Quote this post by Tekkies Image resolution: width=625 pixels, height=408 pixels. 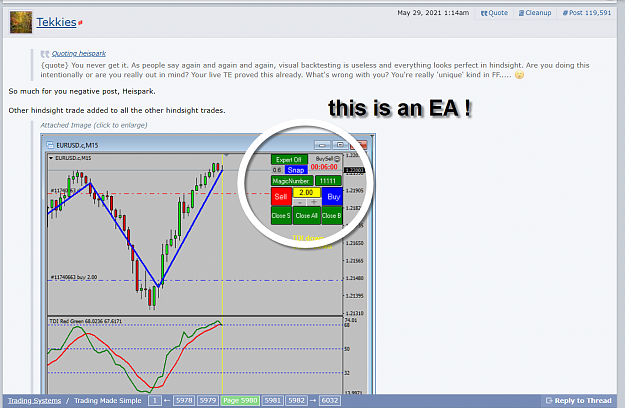pos(494,13)
